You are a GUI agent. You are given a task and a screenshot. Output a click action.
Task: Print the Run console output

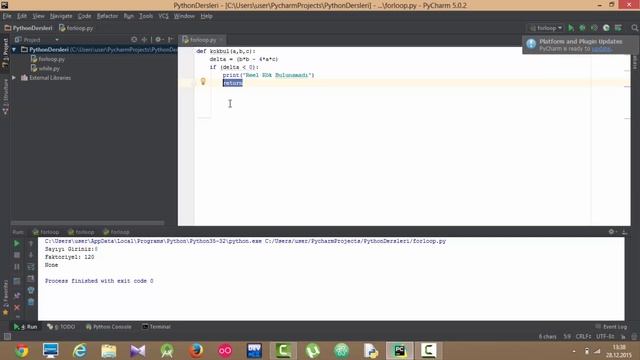(31, 290)
